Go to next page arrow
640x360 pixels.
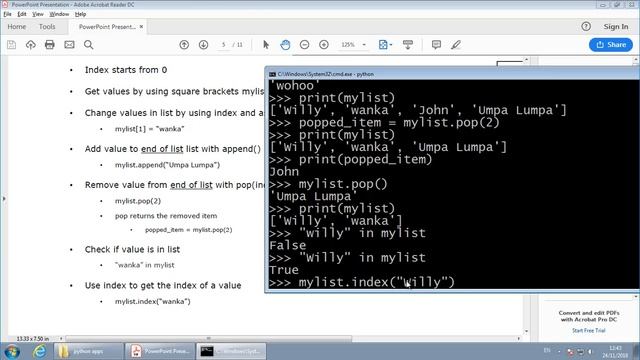point(203,44)
